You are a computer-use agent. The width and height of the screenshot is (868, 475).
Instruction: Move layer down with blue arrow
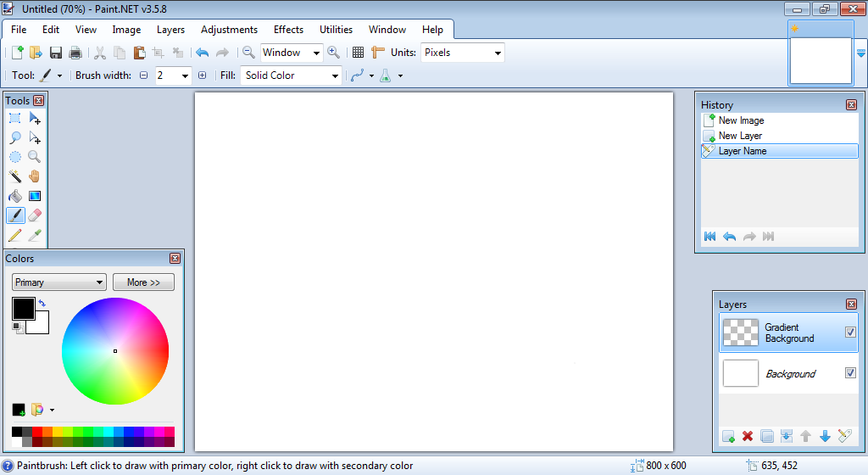click(825, 436)
